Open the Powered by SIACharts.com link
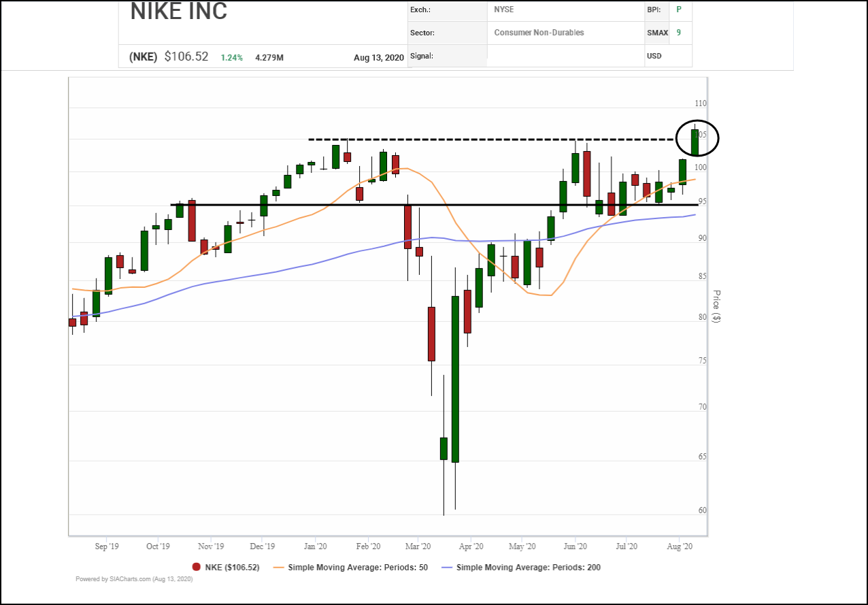 click(134, 579)
